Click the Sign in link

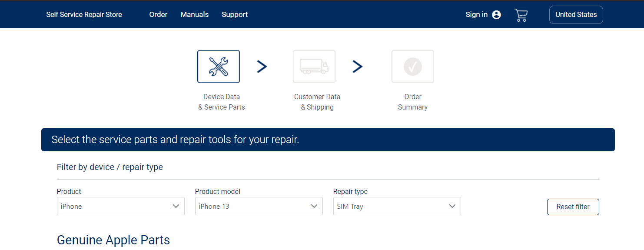point(476,15)
